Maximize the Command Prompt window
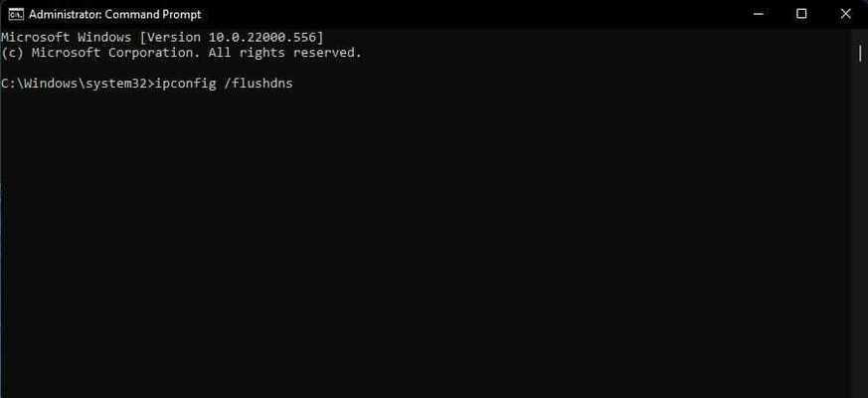 pos(801,14)
